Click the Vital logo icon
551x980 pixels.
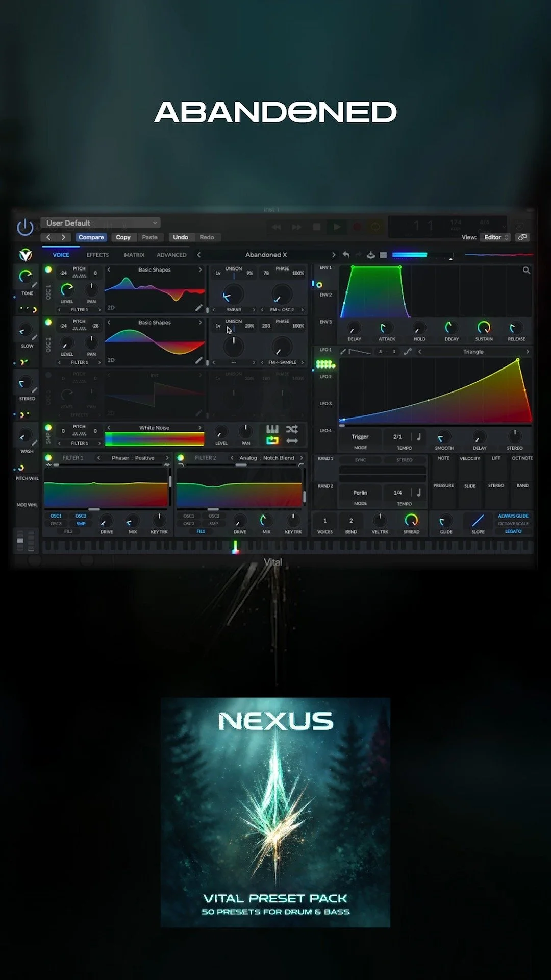(26, 255)
